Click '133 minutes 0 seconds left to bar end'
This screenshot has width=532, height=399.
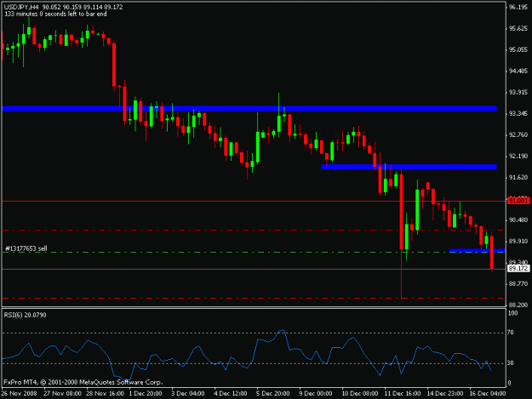pyautogui.click(x=55, y=14)
